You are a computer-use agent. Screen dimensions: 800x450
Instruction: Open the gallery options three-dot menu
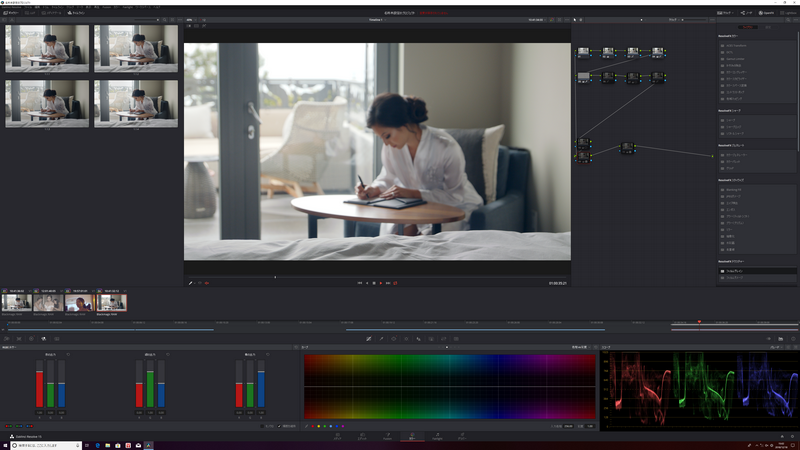(x=180, y=20)
